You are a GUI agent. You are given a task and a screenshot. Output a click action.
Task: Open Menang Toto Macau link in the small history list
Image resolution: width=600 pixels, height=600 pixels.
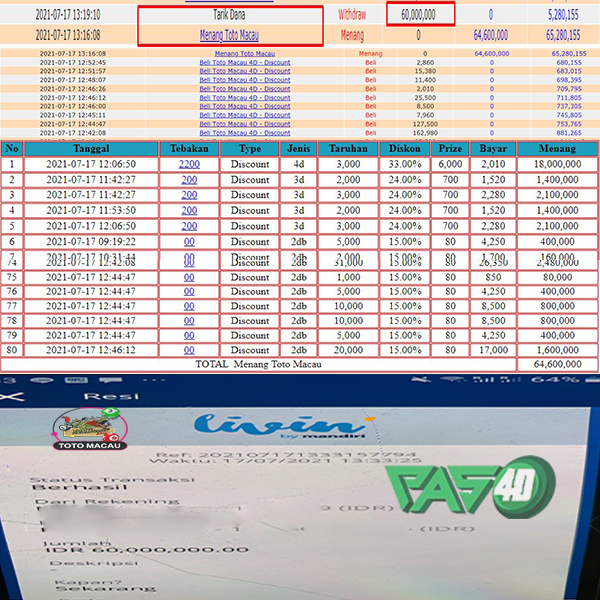[245, 54]
